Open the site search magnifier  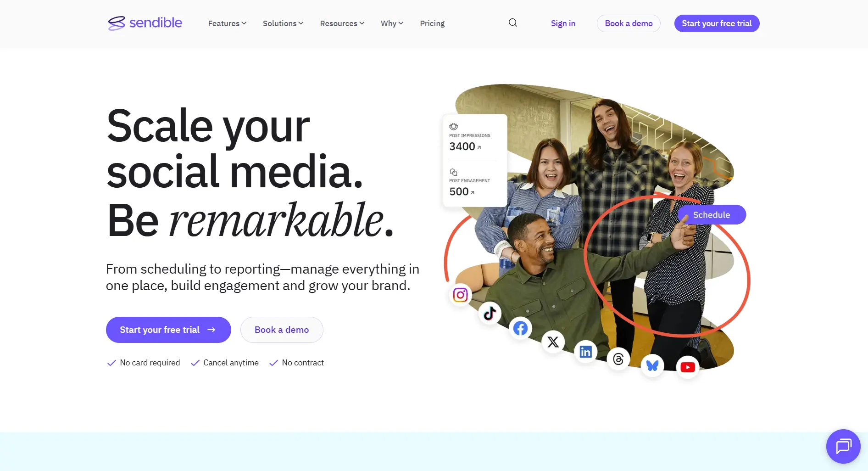(513, 23)
